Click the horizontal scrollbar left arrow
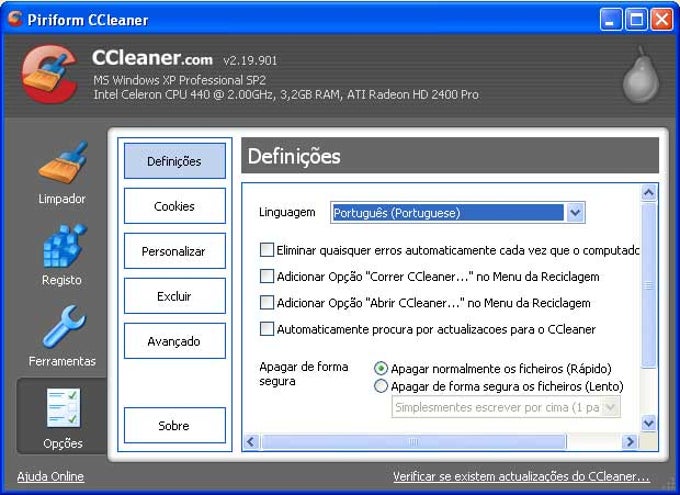Screen dimensions: 680x495 251,442
